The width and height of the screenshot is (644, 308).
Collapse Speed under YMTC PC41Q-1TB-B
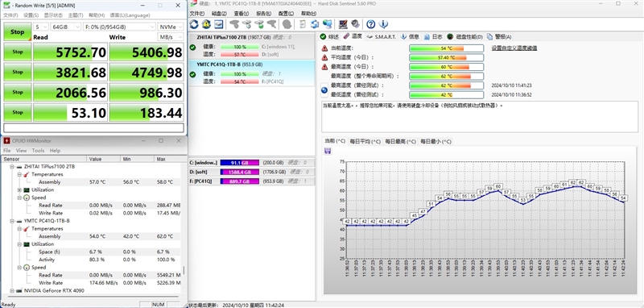click(x=19, y=268)
